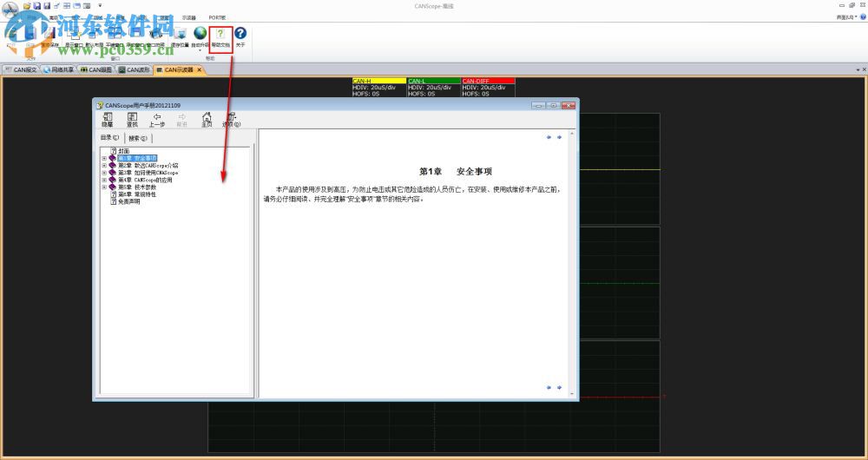This screenshot has height=460, width=868.
Task: Open the 网络共享 tab
Action: pyautogui.click(x=58, y=69)
